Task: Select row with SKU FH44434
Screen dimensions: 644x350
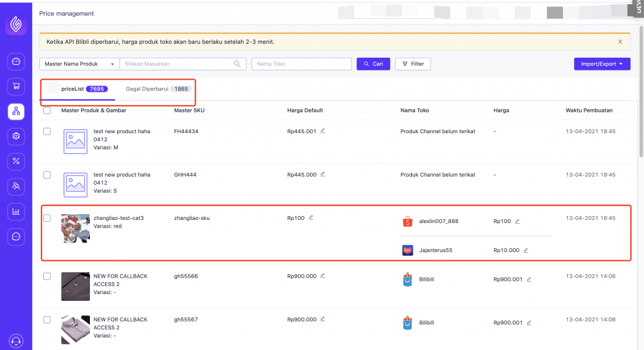Action: click(x=47, y=131)
